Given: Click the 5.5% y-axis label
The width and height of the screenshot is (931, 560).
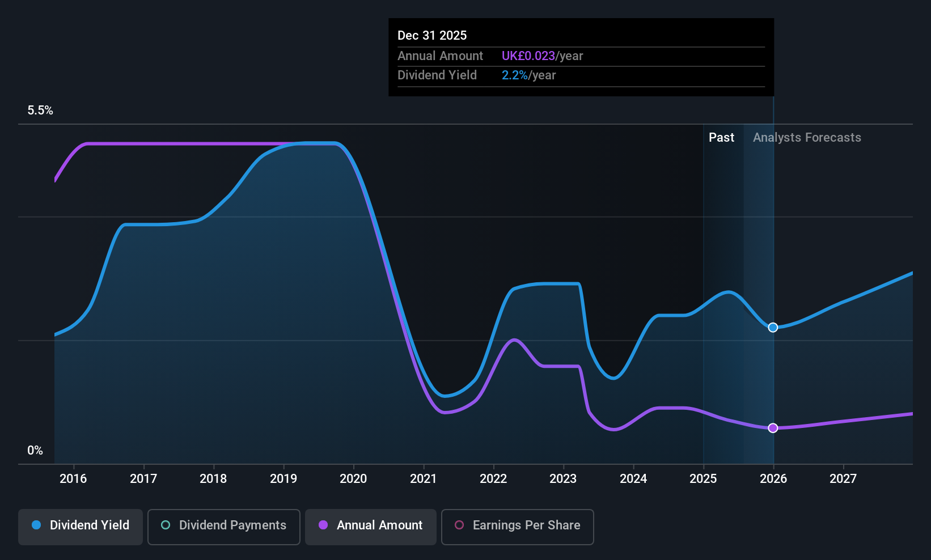Looking at the screenshot, I should click(40, 111).
